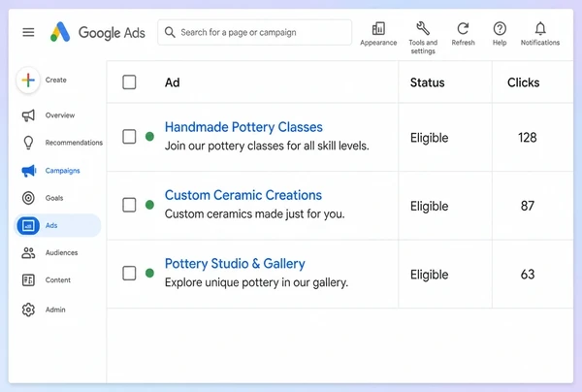Click the Content sidebar icon
582x392 pixels.
[28, 279]
